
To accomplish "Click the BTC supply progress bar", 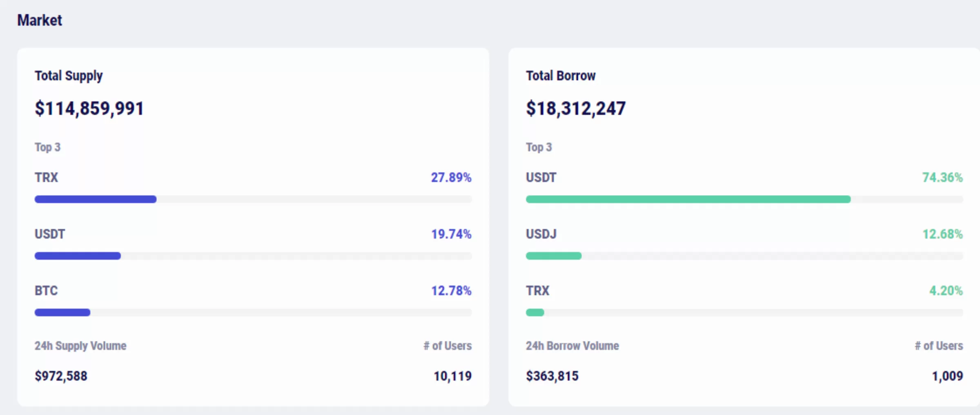I will coord(253,312).
